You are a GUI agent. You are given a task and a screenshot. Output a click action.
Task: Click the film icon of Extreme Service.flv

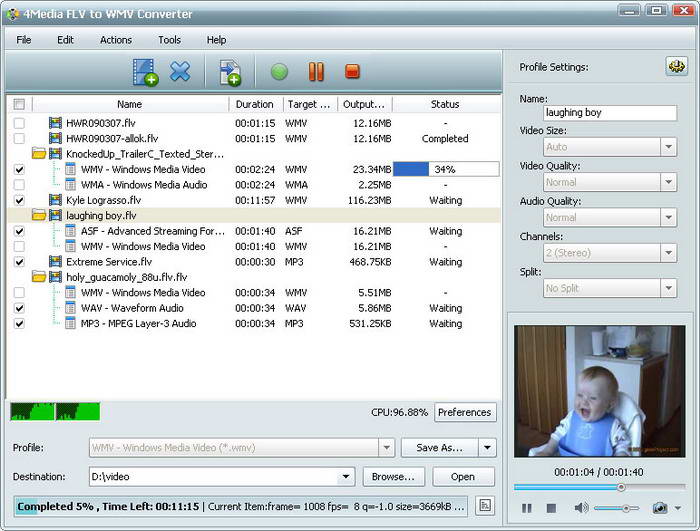pos(55,262)
